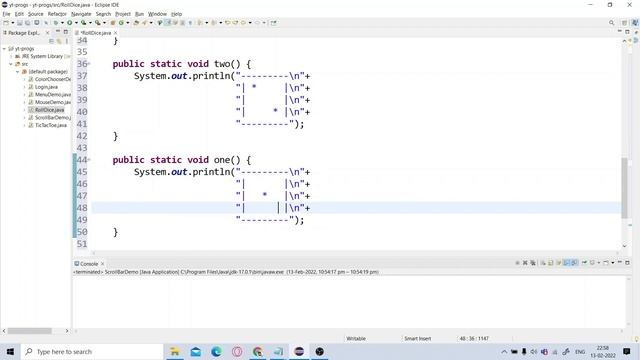
Task: Minimize the Package Explorer panel
Action: (x=58, y=32)
